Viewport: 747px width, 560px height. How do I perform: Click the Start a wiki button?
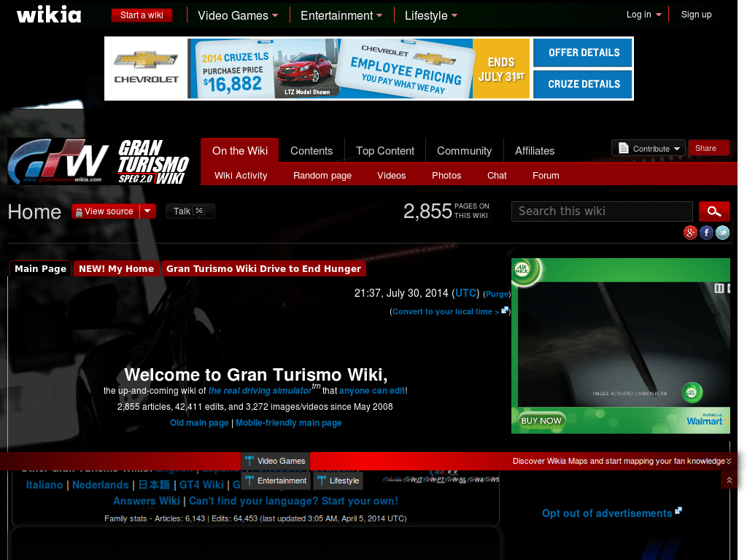click(x=142, y=15)
